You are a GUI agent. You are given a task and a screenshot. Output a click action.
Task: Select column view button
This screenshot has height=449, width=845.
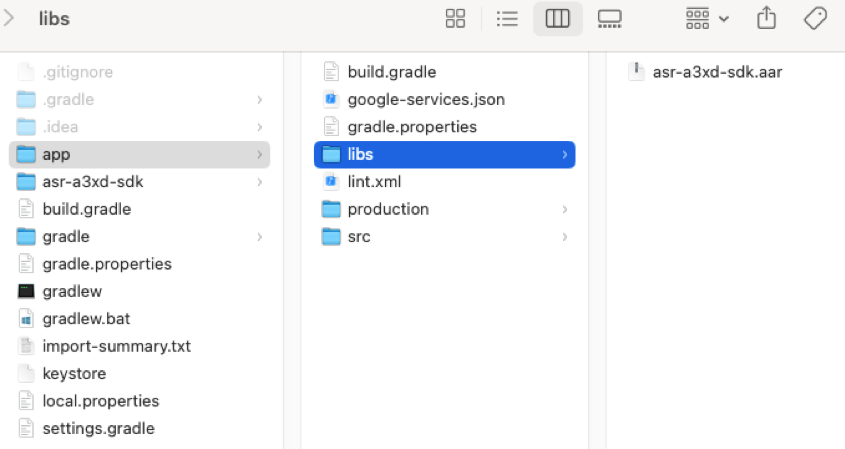pyautogui.click(x=558, y=19)
